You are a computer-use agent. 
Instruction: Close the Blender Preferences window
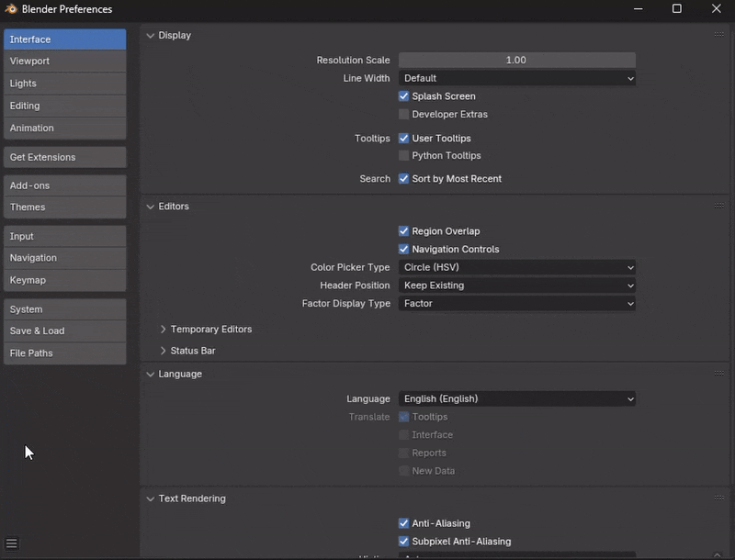(717, 8)
